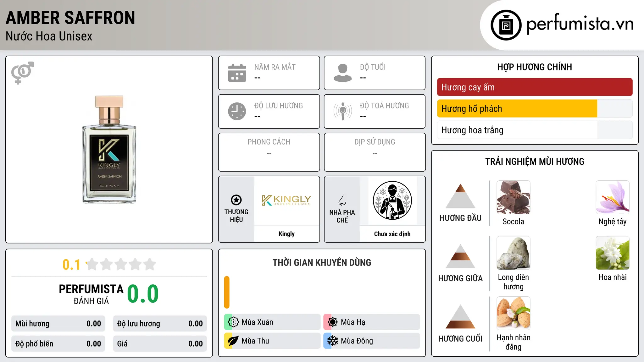This screenshot has width=644, height=362.
Task: Click the green 0.0 Perfumista score
Action: tap(143, 293)
